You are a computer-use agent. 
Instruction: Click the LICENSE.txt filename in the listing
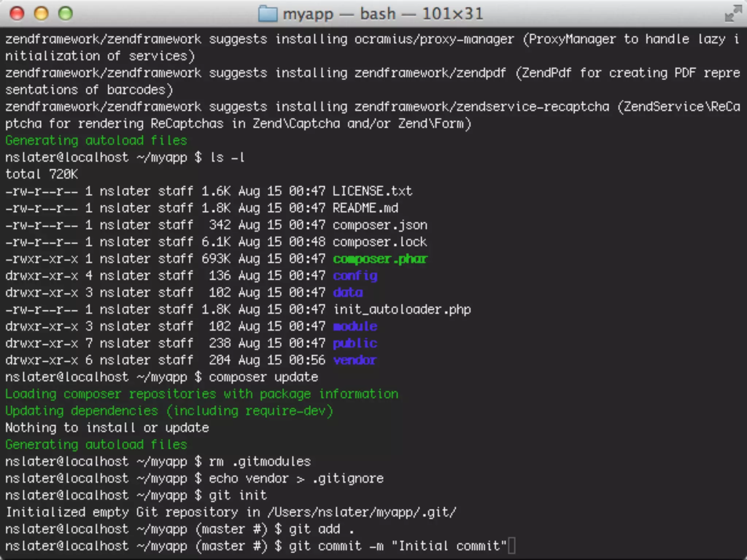click(x=372, y=191)
